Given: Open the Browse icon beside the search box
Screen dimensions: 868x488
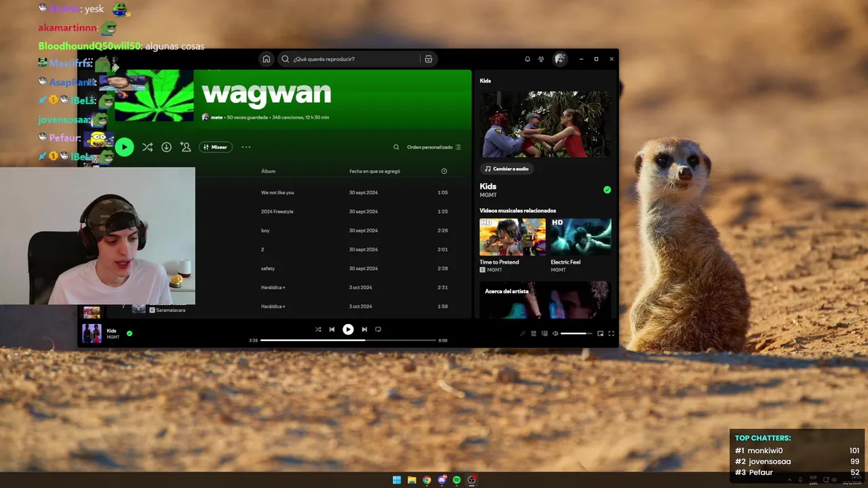Looking at the screenshot, I should (429, 59).
